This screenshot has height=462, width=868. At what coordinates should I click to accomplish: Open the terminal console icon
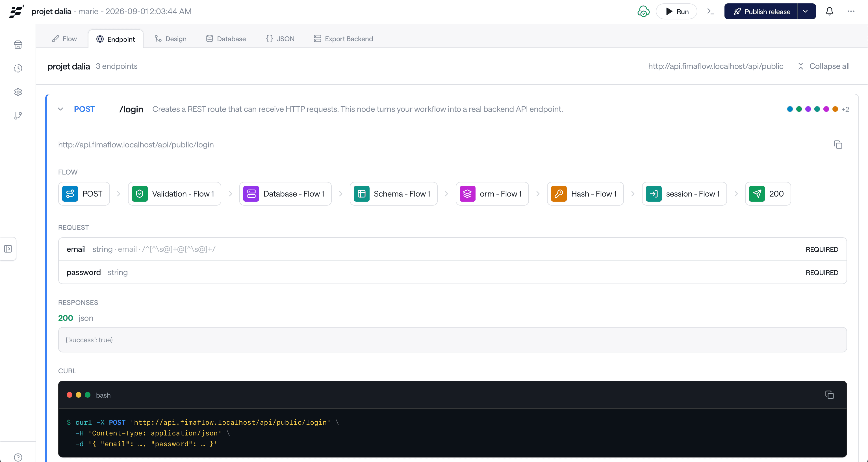(711, 12)
